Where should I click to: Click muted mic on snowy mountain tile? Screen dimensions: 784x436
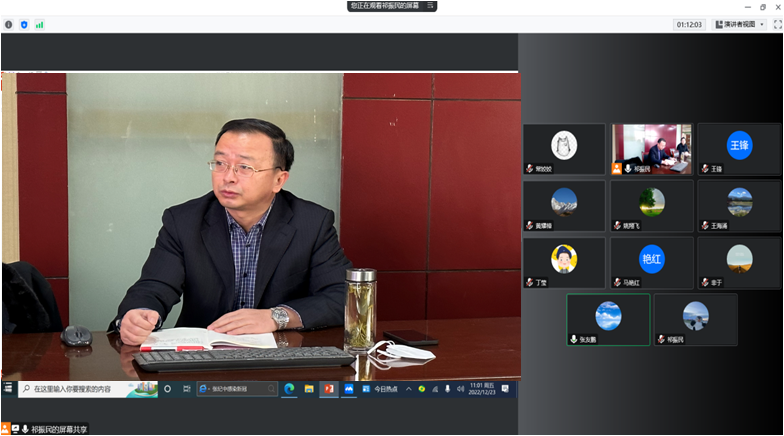[530, 226]
